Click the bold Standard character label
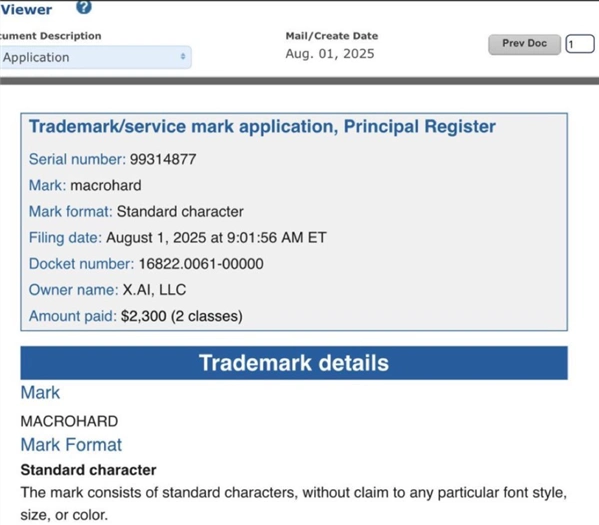This screenshot has width=599, height=525. pyautogui.click(x=88, y=470)
